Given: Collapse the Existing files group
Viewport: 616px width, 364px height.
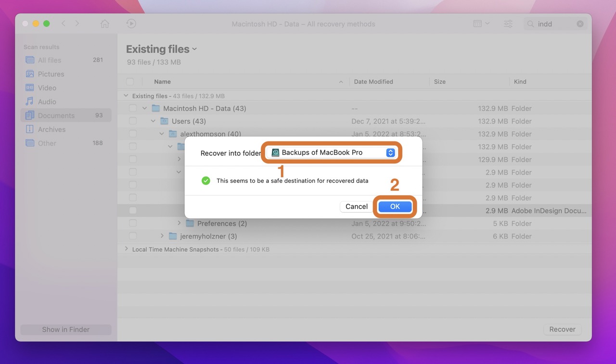Looking at the screenshot, I should click(x=127, y=96).
